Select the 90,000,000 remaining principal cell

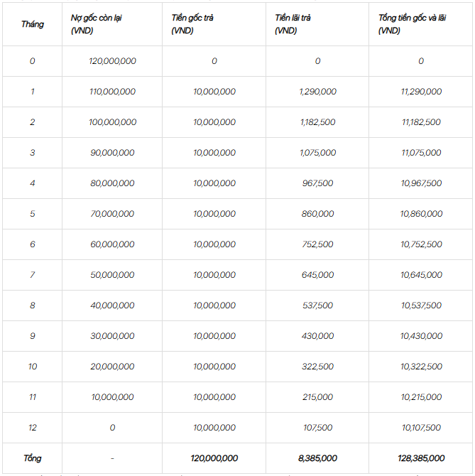pyautogui.click(x=112, y=153)
